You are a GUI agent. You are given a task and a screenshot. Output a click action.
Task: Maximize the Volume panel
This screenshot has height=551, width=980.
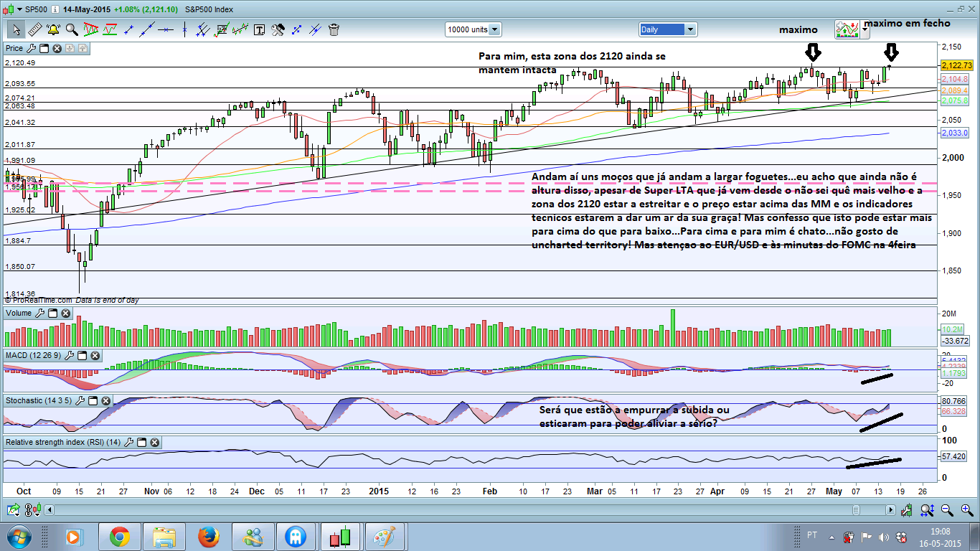coord(52,314)
